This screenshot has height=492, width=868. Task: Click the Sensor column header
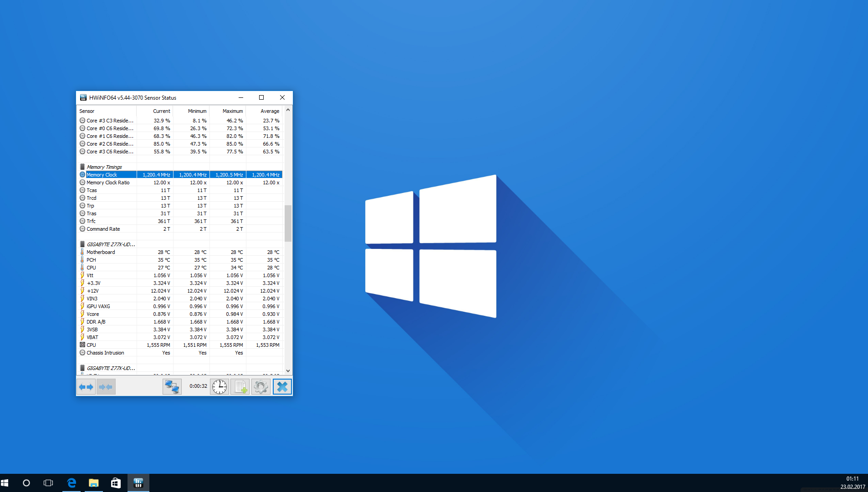coord(107,111)
